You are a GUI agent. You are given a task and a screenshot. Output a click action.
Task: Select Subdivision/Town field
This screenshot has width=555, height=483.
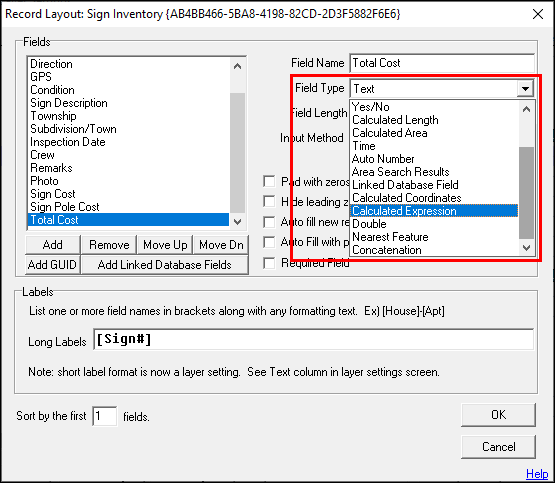click(x=128, y=129)
